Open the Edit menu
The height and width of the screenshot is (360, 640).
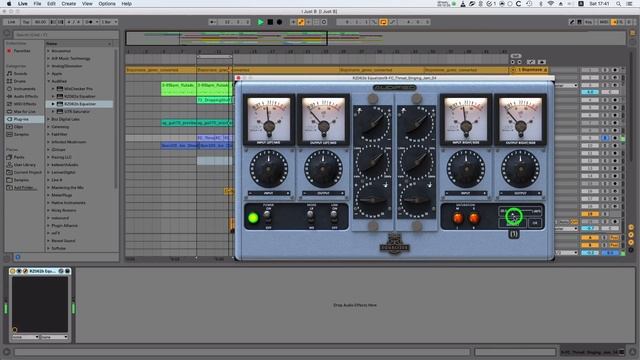(x=51, y=4)
